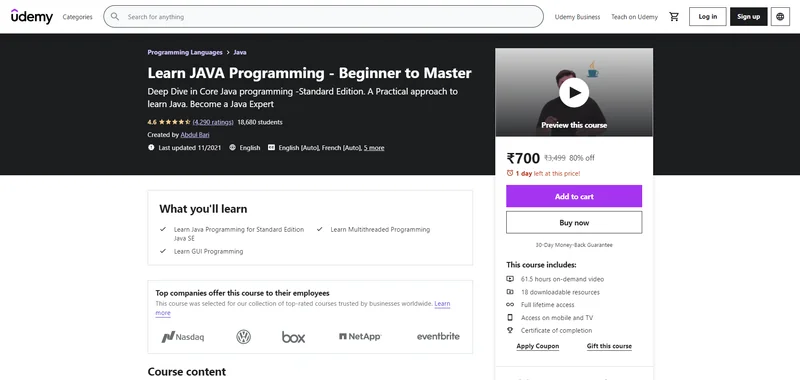Click Last updated 11/2021 text
Image resolution: width=800 pixels, height=380 pixels.
point(190,147)
